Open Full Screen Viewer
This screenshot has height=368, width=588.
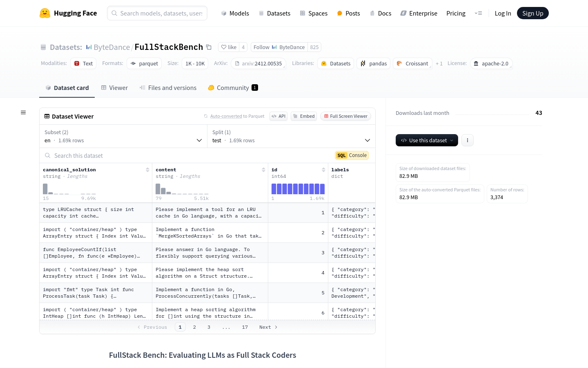[x=345, y=116]
